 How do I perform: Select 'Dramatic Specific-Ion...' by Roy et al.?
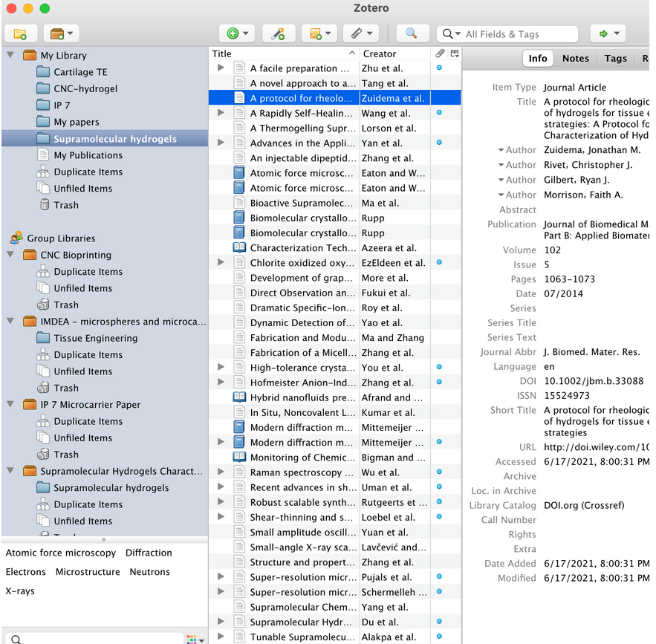pos(335,308)
